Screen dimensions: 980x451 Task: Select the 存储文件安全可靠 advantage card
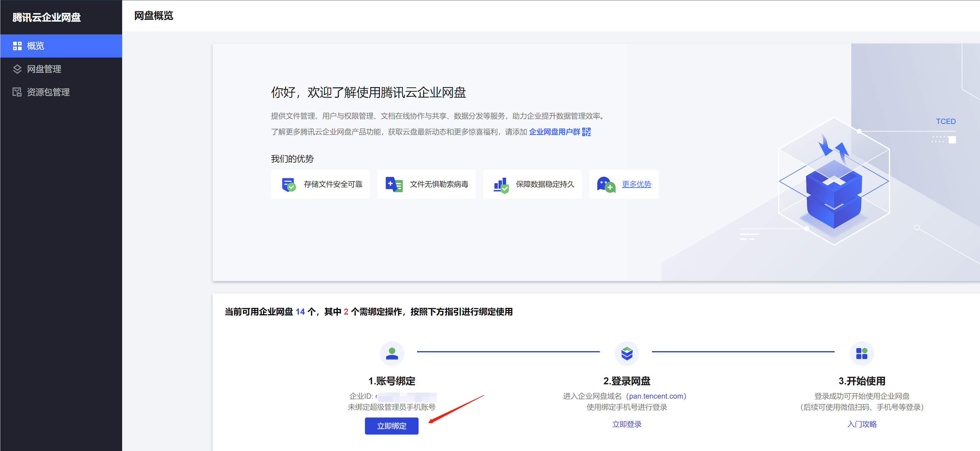click(320, 184)
